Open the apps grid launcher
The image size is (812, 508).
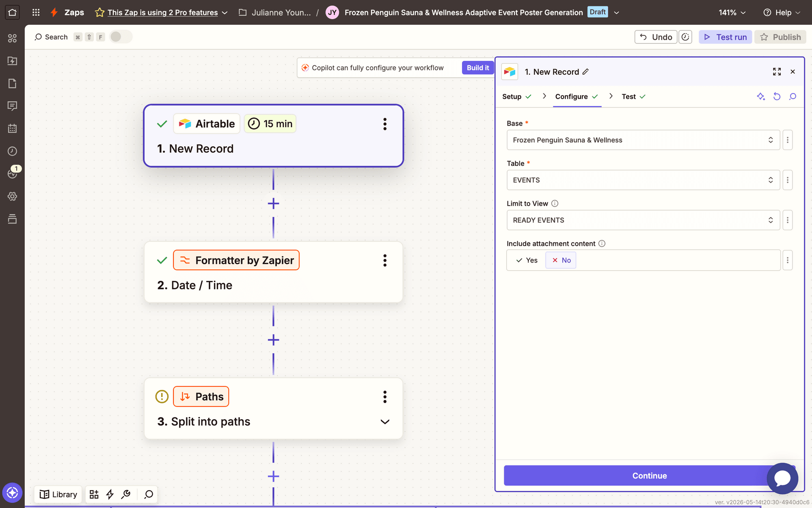36,12
